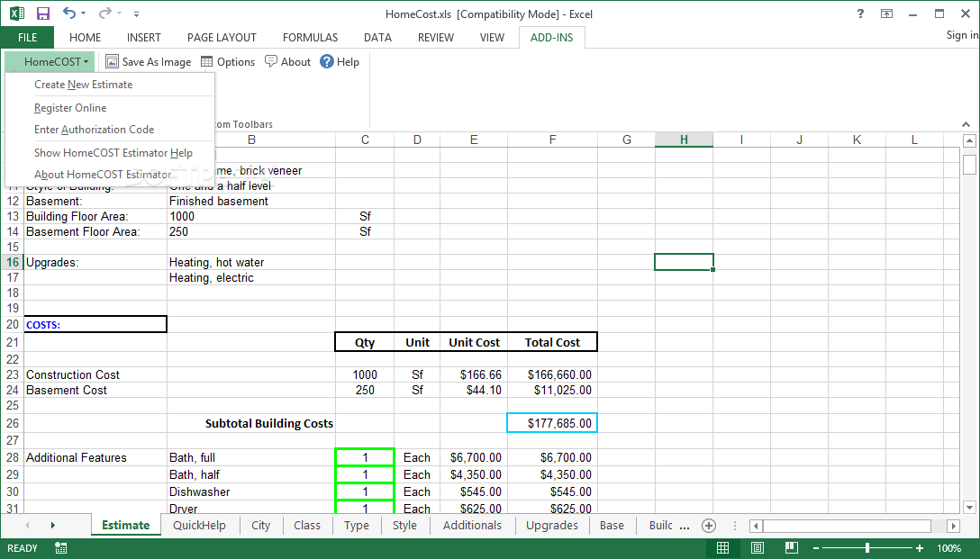Switch to Page Break Preview icon

791,548
